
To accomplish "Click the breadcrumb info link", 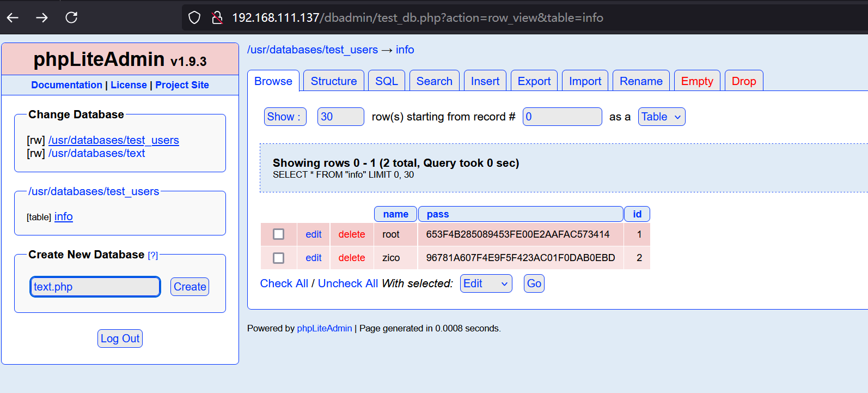I will tap(405, 50).
